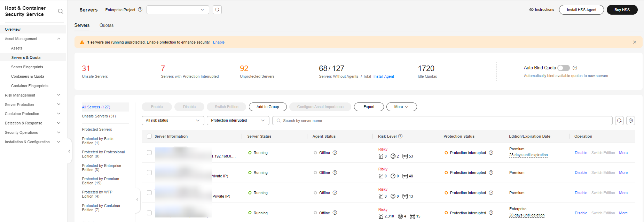This screenshot has height=222, width=644.
Task: Click the Install HSS Agent button
Action: coord(581,10)
